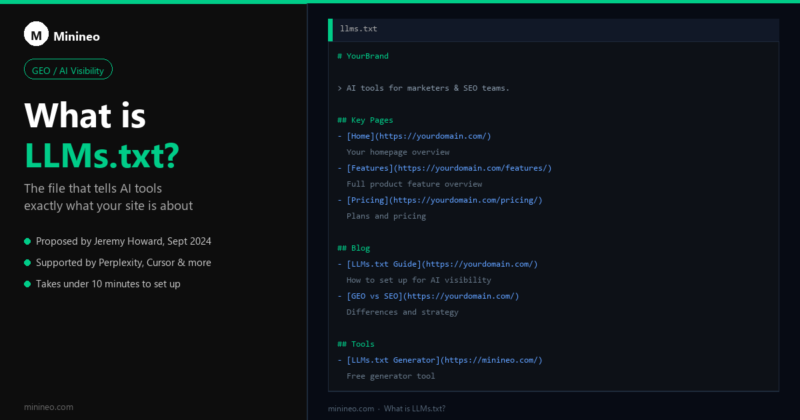
Task: Click 'minineo.com · What is LLMs.txt?' footer caption
Action: [387, 409]
